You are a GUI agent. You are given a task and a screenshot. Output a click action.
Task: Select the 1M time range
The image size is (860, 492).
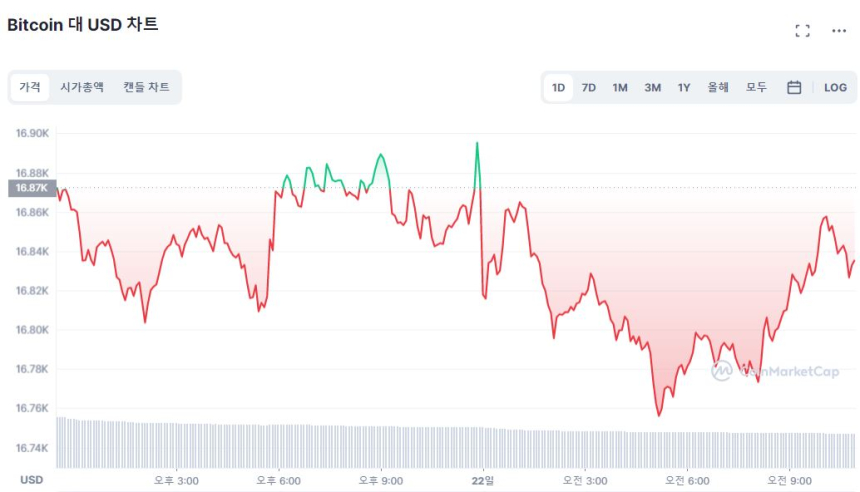click(x=620, y=88)
